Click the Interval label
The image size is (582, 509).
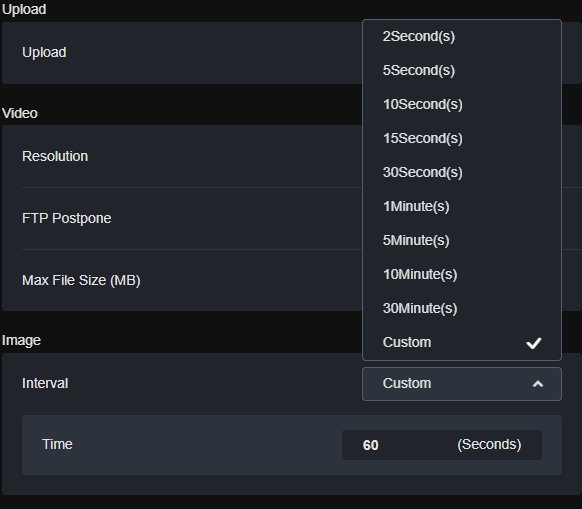pos(45,383)
